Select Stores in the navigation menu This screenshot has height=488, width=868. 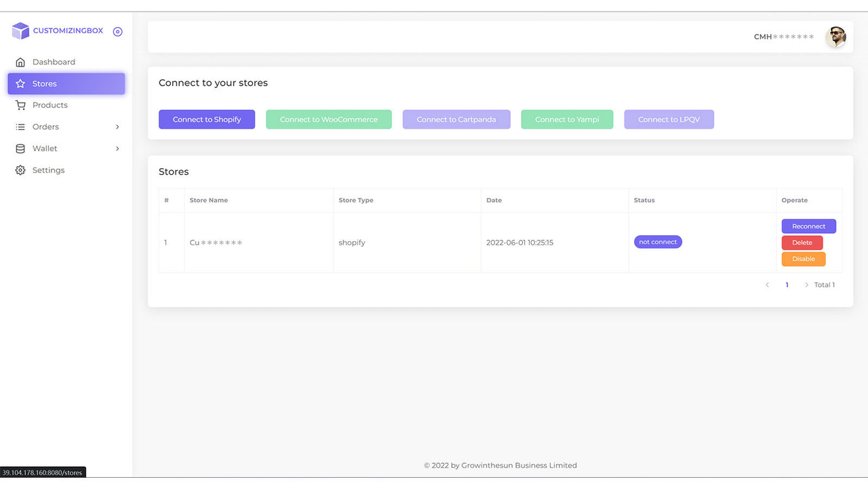45,83
